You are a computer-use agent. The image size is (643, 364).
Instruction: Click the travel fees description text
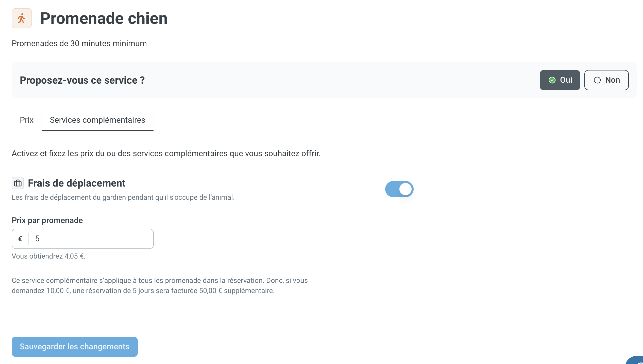123,197
